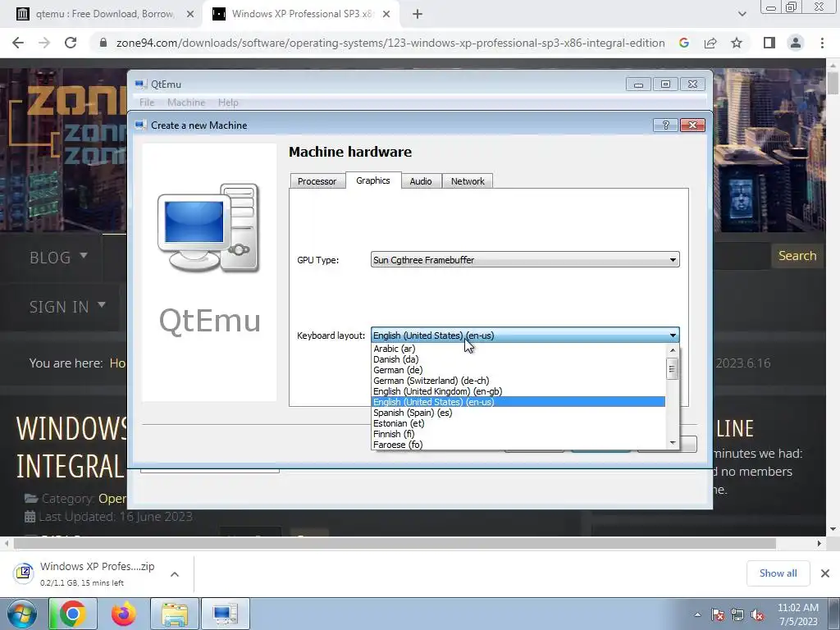
Task: Go forward using the browser forward arrow
Action: tap(44, 43)
